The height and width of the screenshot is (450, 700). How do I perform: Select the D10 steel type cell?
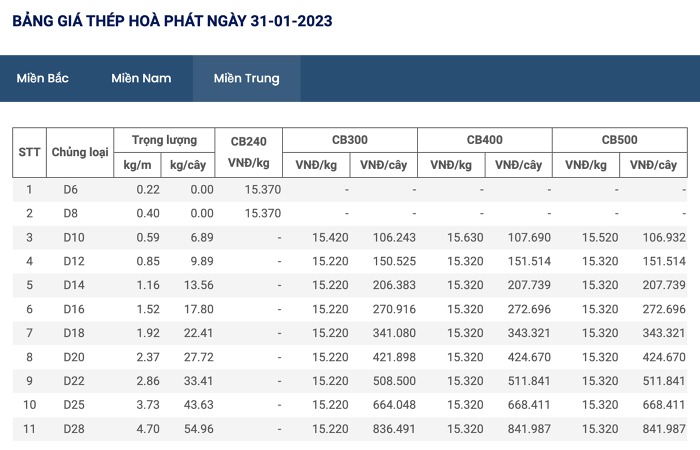(x=74, y=238)
